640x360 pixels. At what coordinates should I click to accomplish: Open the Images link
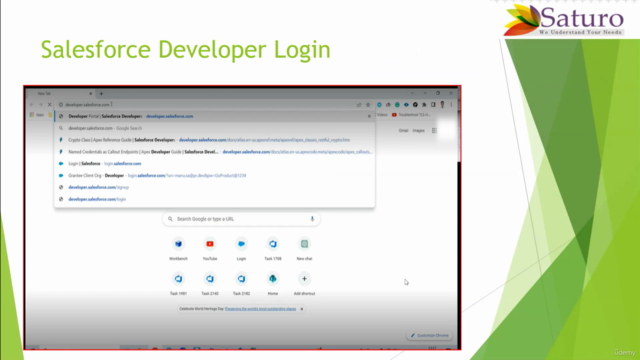[418, 131]
